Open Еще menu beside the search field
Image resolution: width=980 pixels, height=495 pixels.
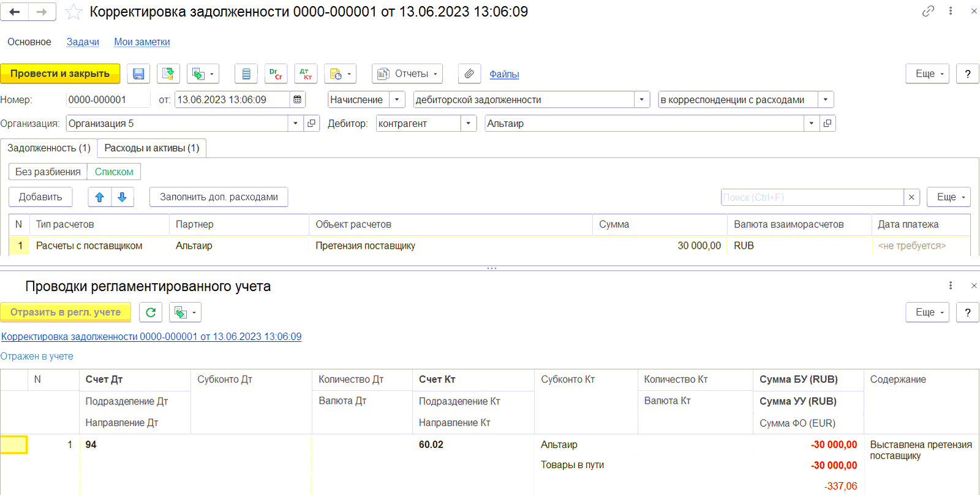coord(949,197)
